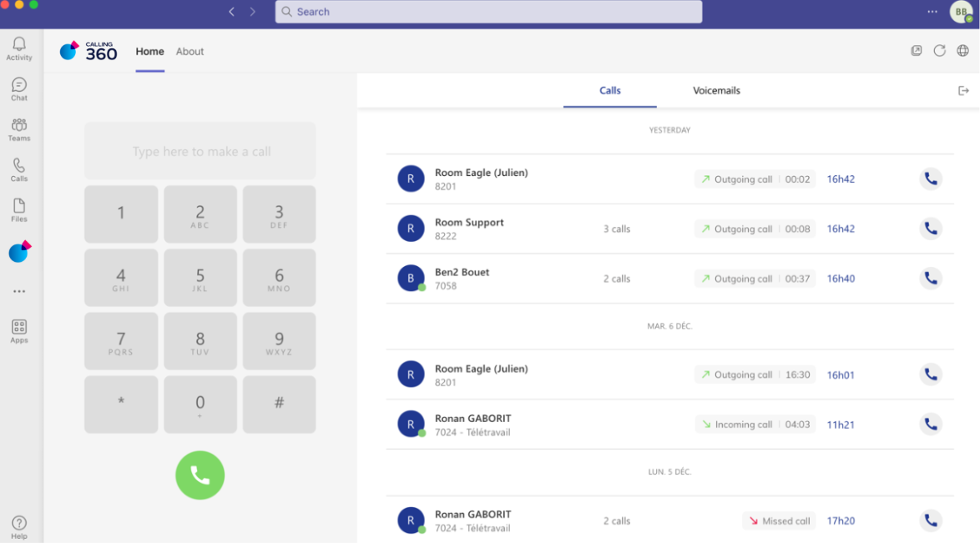Click the logout icon beside Voicemails
The width and height of the screenshot is (980, 543).
(963, 91)
